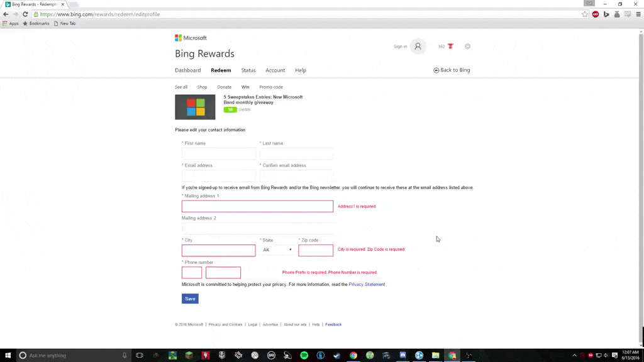Click the Task View taskbar icon
644x362 pixels.
140,355
